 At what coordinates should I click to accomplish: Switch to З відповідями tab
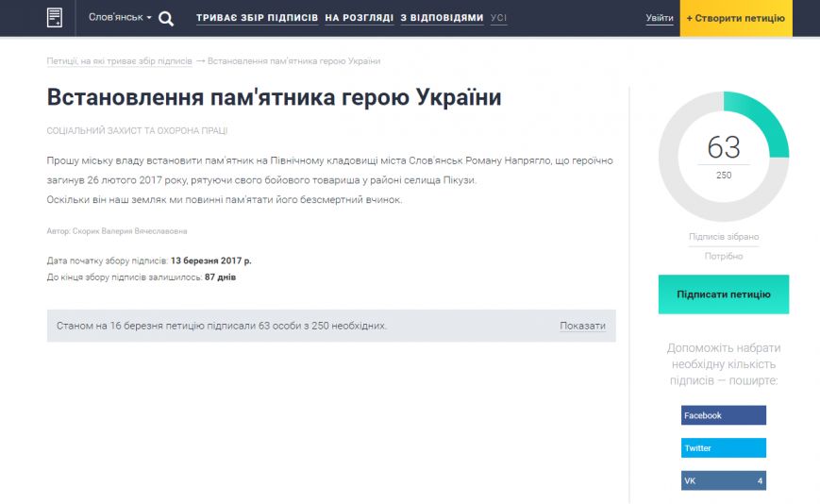[442, 18]
